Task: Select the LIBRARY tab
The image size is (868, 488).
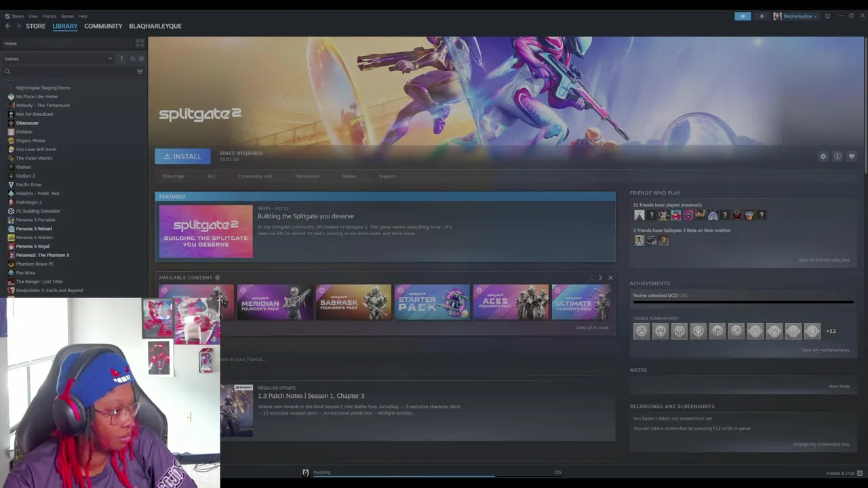Action: click(65, 26)
